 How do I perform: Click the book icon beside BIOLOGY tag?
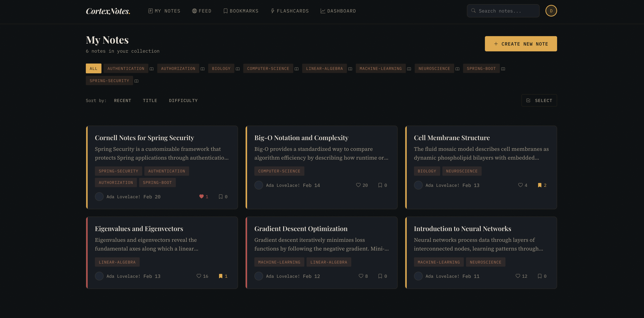(x=237, y=69)
